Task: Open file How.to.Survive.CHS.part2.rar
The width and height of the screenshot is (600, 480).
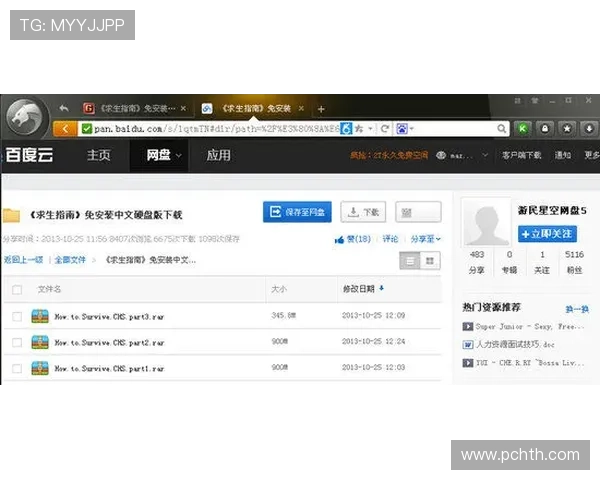Action: (x=109, y=343)
